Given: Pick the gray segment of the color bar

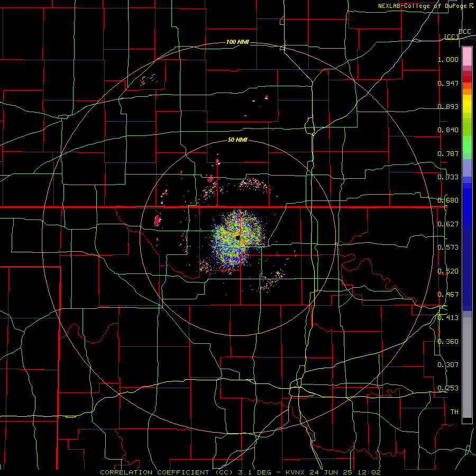Looking at the screenshot, I should coord(467,368).
